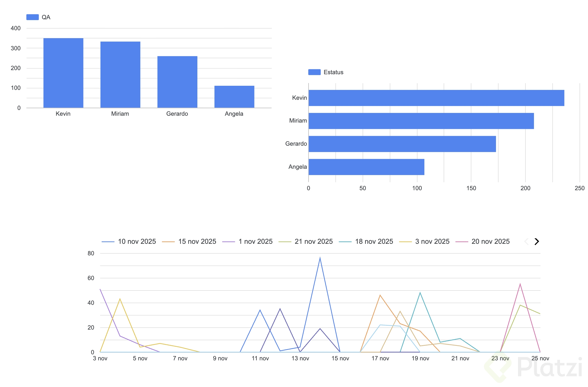The height and width of the screenshot is (387, 588).
Task: Select Gerardo's horizontal bar in Estatus chart
Action: point(402,144)
